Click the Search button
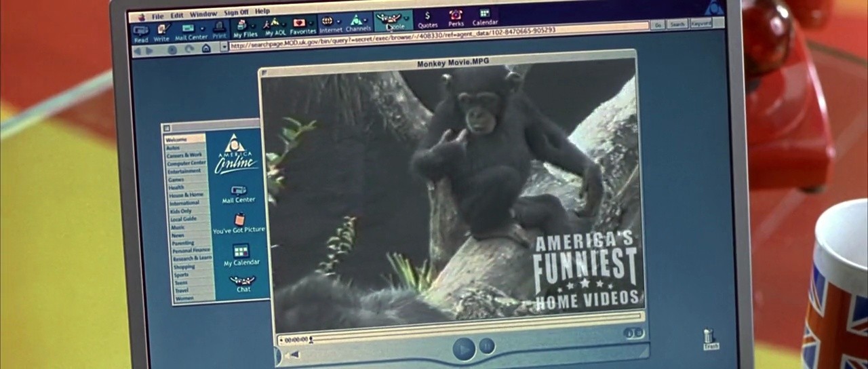Viewport: 868px width, 369px height. click(x=677, y=24)
